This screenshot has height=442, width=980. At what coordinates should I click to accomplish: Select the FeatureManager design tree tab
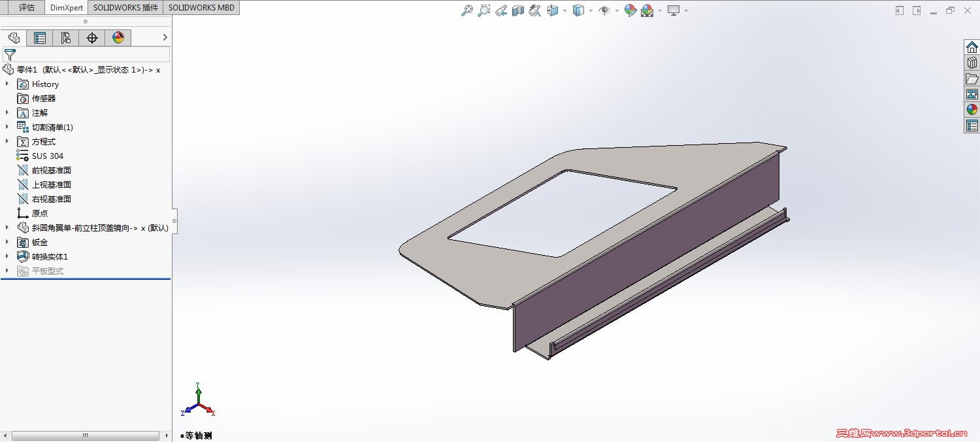[x=14, y=38]
